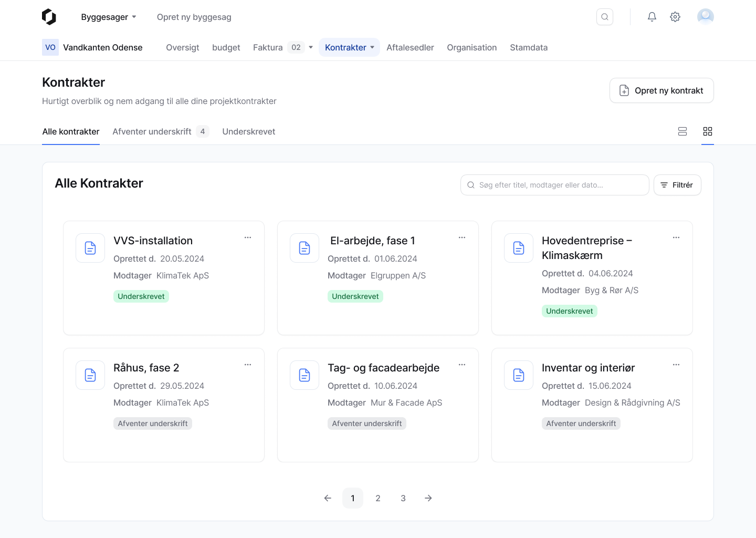Screen dimensions: 756x538
Task: Click the user profile avatar
Action: (x=705, y=17)
